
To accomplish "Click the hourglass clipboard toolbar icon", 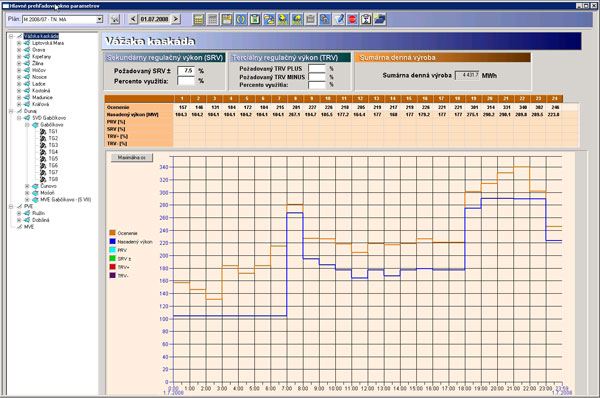I will [366, 19].
